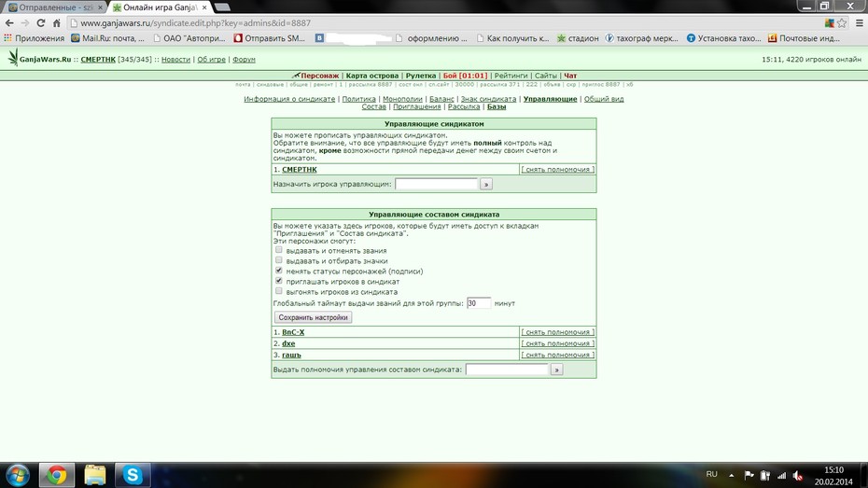This screenshot has height=488, width=868.
Task: Open the Chrome menu icon
Action: [x=860, y=23]
